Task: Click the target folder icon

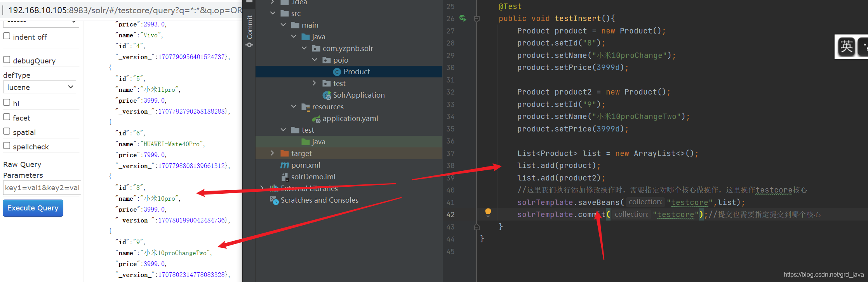Action: click(285, 153)
